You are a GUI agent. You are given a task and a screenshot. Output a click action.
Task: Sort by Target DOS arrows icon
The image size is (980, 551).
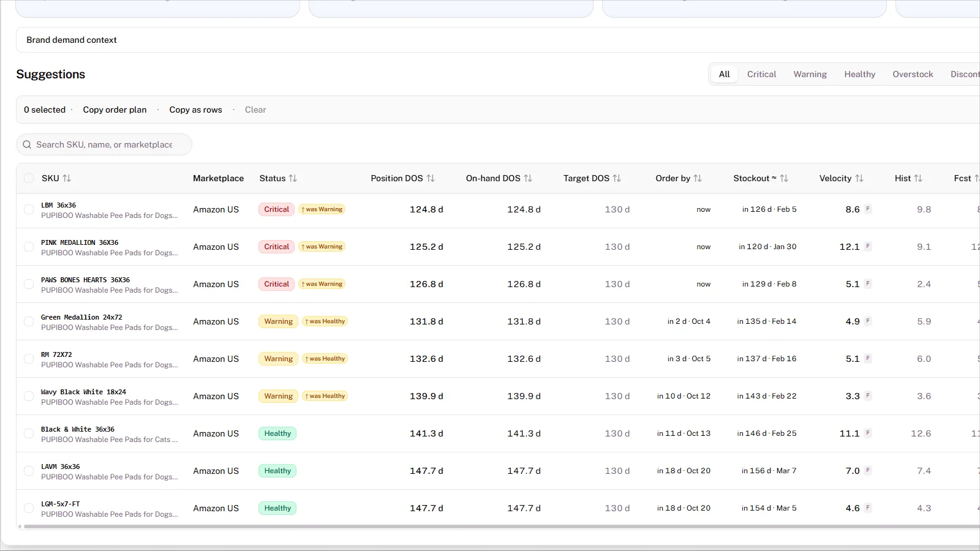(x=617, y=178)
